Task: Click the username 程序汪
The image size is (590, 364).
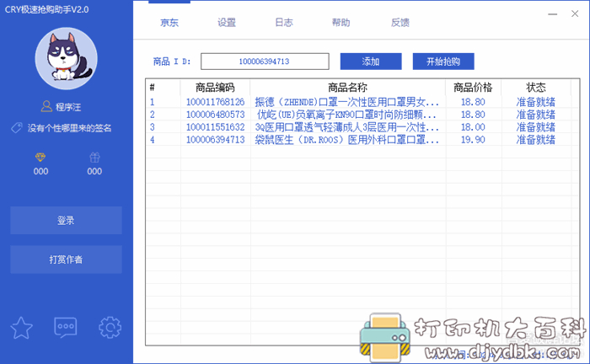Action: 68,107
